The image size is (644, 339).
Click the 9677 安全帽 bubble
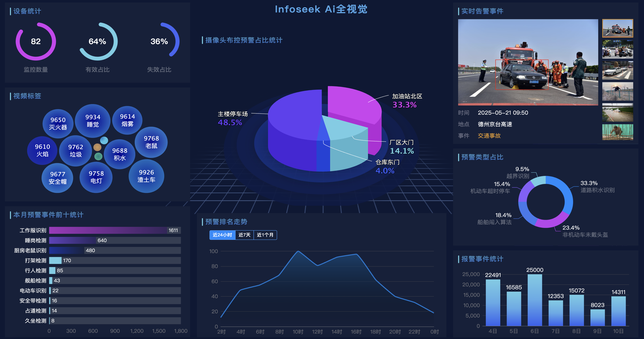point(58,178)
